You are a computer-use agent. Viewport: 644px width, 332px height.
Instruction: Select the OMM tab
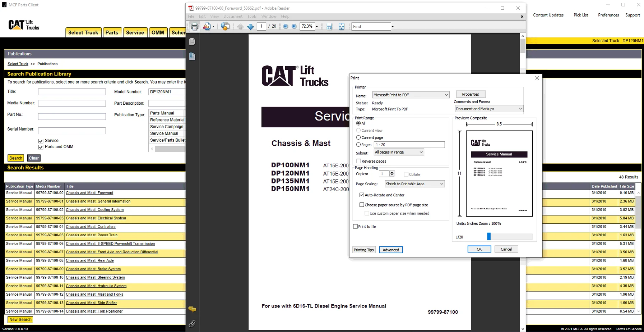[x=158, y=32]
